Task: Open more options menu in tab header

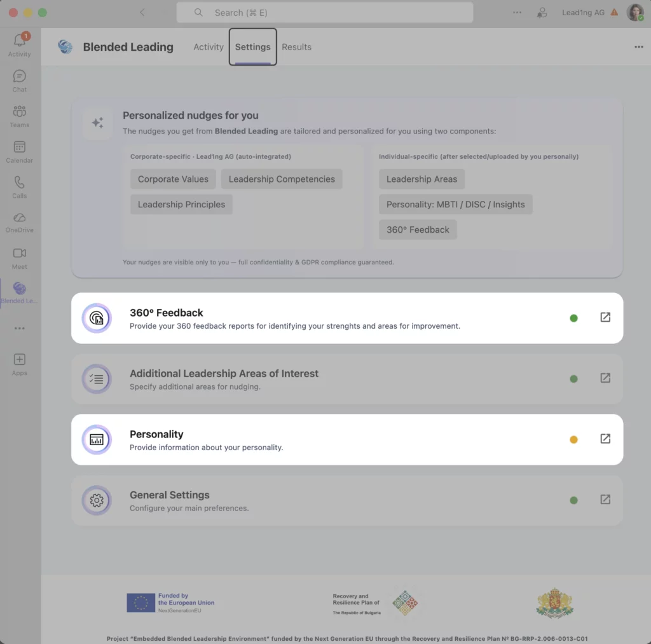Action: [638, 47]
